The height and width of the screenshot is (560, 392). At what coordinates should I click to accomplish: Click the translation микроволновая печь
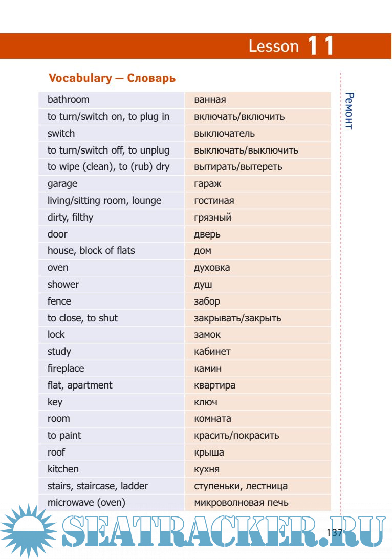click(241, 503)
